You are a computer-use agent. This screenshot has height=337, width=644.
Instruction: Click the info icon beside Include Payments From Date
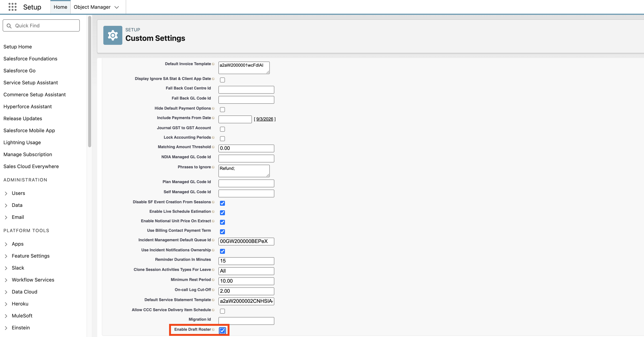coord(214,118)
